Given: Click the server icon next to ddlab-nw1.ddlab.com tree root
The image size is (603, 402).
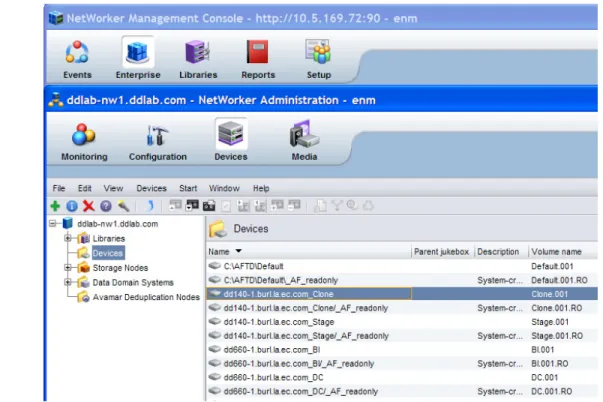Looking at the screenshot, I should pos(68,224).
